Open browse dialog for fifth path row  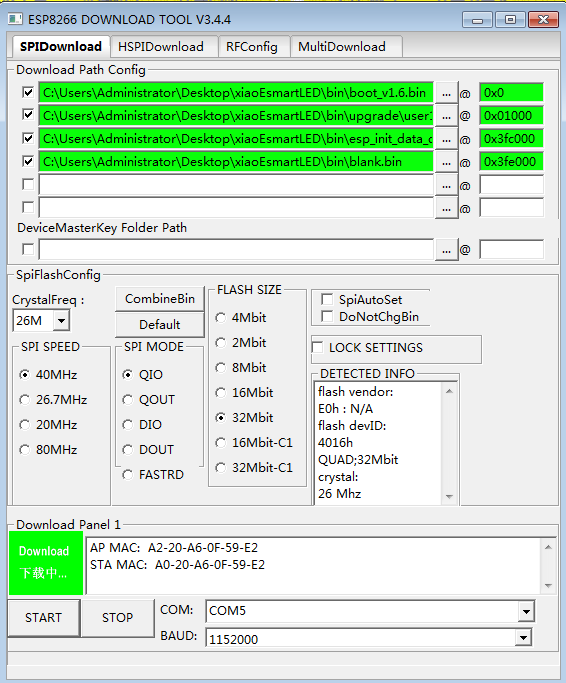coord(446,185)
